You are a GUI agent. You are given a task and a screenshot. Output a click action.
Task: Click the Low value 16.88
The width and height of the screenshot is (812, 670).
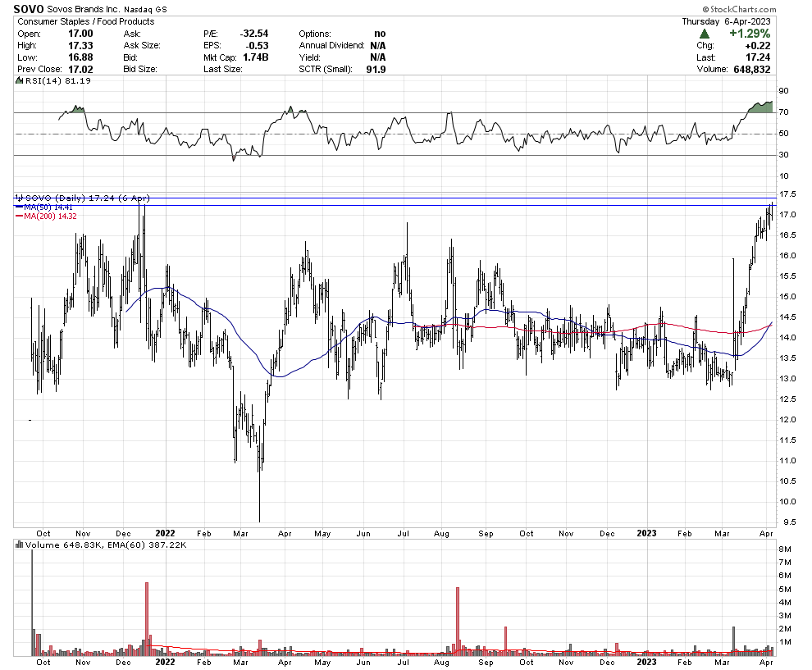(x=80, y=57)
